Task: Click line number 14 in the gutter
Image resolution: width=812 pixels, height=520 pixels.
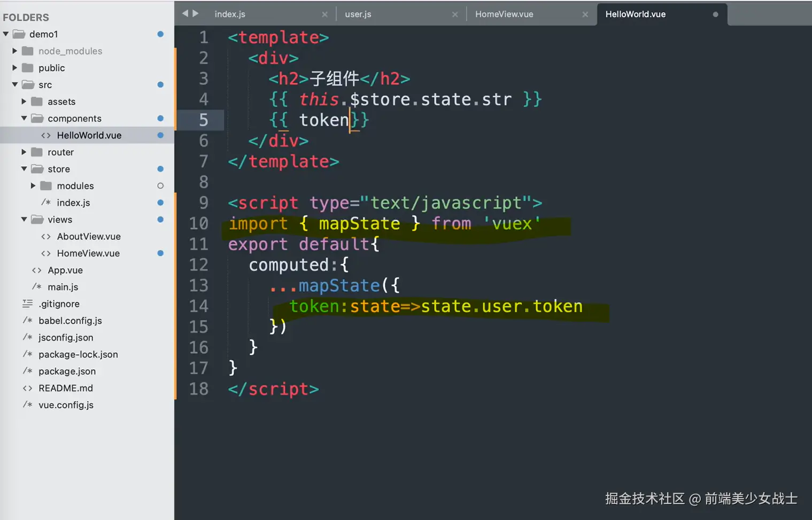Action: pyautogui.click(x=199, y=306)
